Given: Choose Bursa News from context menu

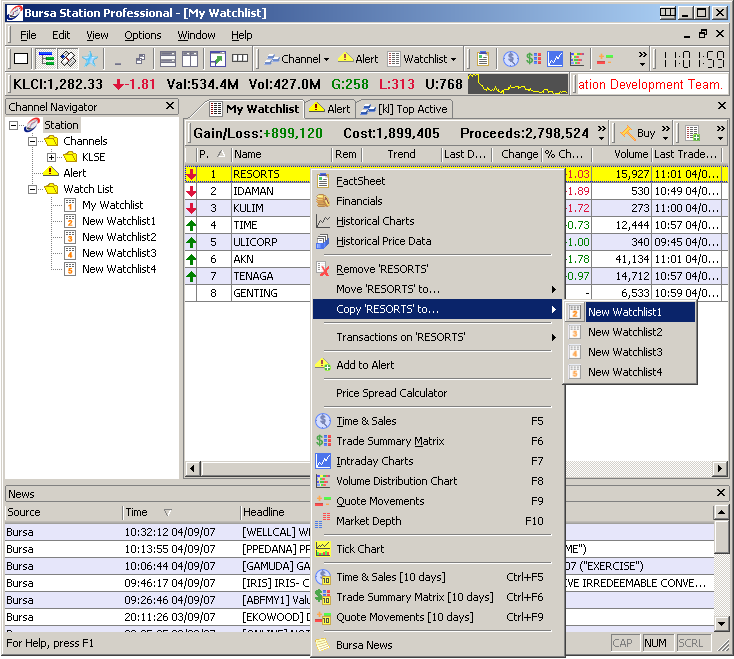Looking at the screenshot, I should tap(438, 645).
